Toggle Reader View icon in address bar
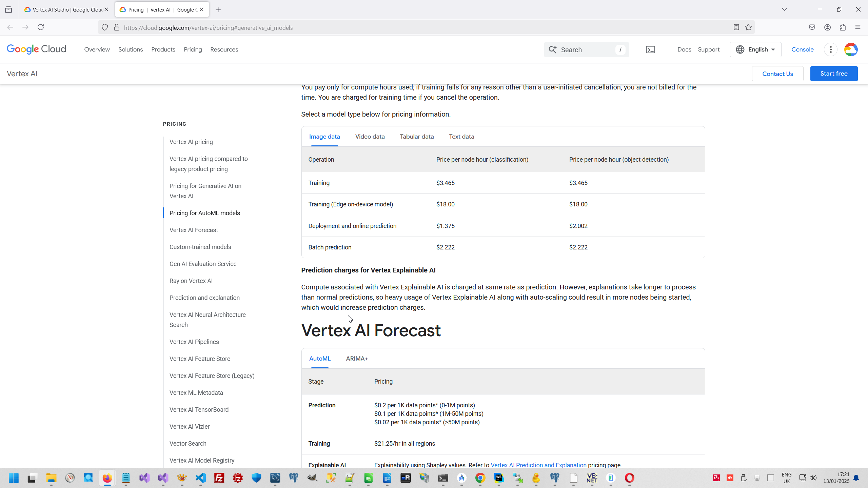This screenshot has width=868, height=488. point(736,27)
